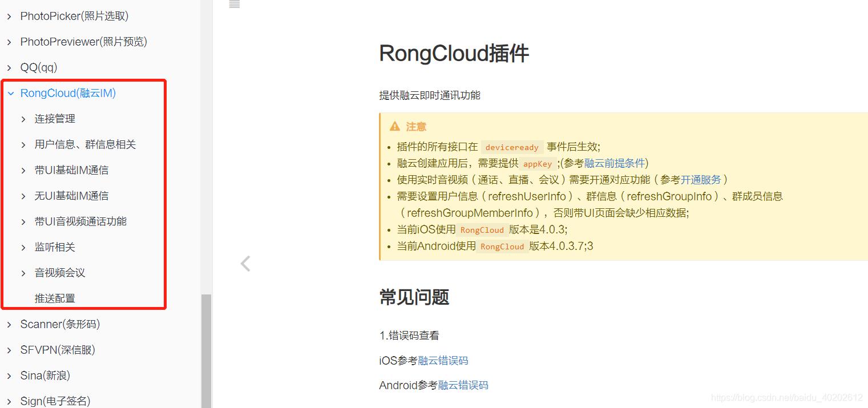Open the 开通服务 link

click(700, 179)
